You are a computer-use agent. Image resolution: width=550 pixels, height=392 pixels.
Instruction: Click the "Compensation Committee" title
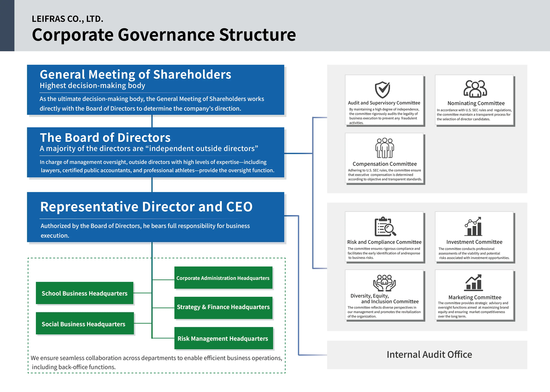pyautogui.click(x=385, y=164)
